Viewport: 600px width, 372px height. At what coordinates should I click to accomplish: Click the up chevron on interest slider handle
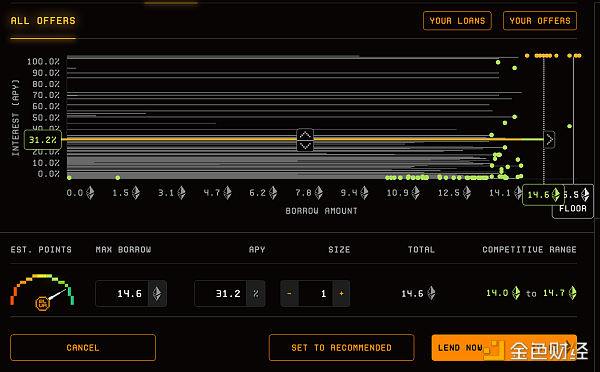pyautogui.click(x=305, y=134)
